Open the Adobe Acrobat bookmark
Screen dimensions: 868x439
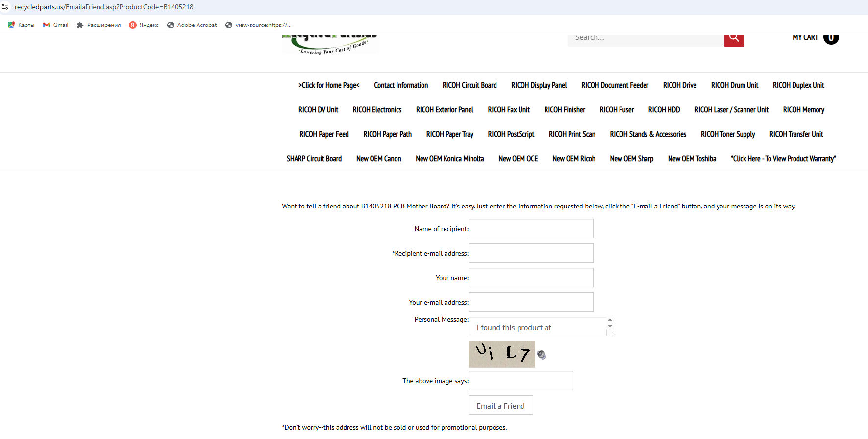pyautogui.click(x=192, y=25)
